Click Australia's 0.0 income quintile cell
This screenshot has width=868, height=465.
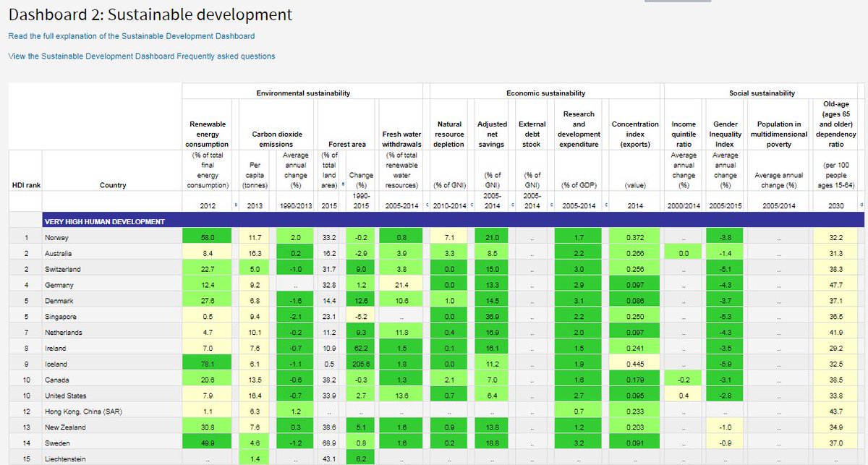pos(684,253)
